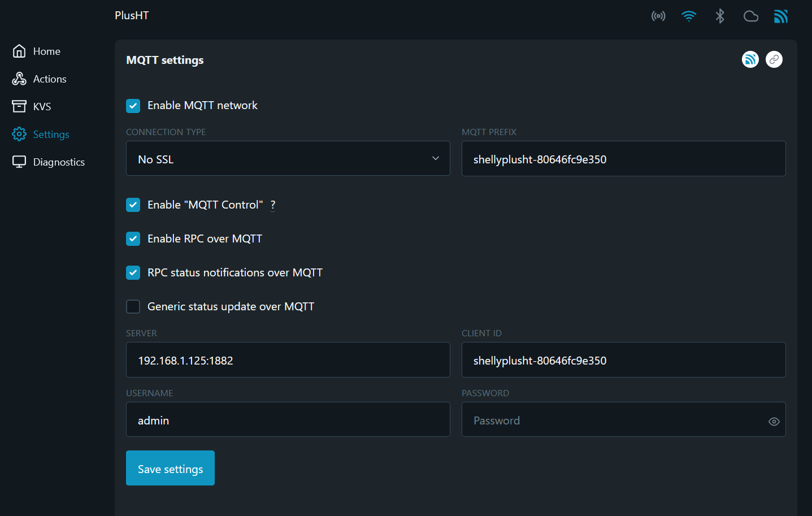The width and height of the screenshot is (812, 516).
Task: Click the CLIENT ID label
Action: 481,333
